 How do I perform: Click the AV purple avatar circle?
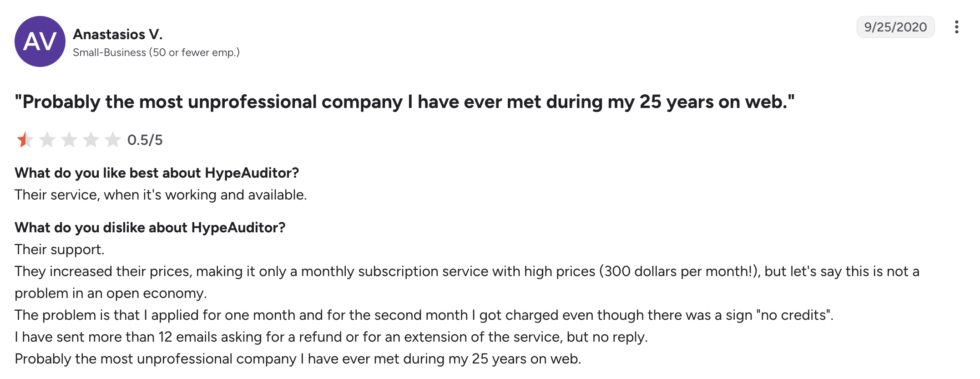tap(40, 41)
